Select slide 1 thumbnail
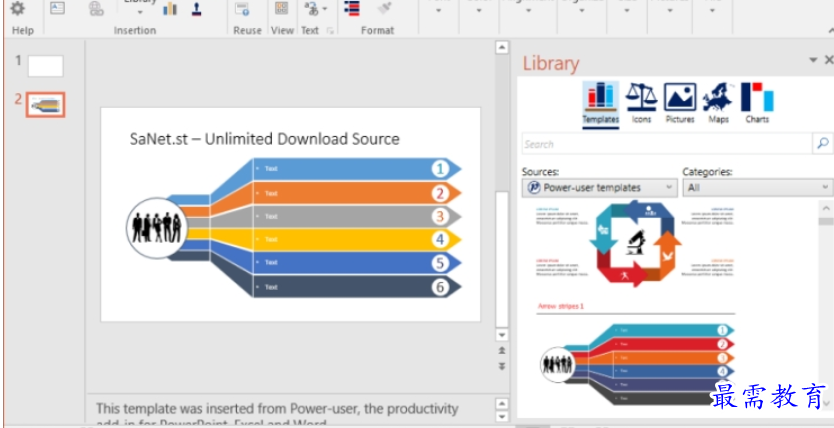The width and height of the screenshot is (834, 428). 45,66
